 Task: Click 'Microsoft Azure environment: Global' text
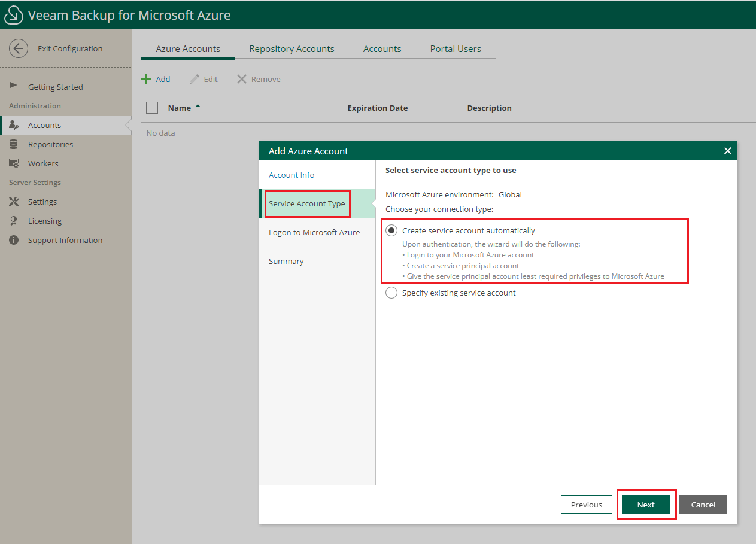tap(454, 194)
